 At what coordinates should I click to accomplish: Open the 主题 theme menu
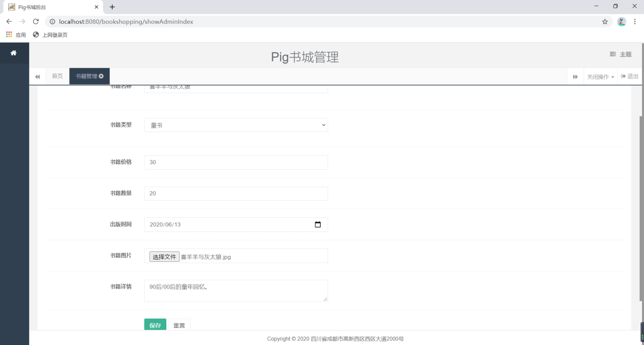tap(621, 54)
